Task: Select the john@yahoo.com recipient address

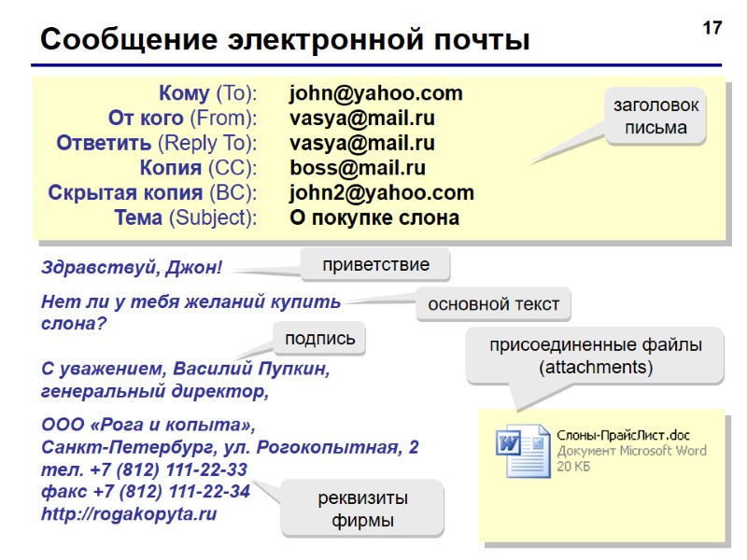Action: click(x=376, y=93)
